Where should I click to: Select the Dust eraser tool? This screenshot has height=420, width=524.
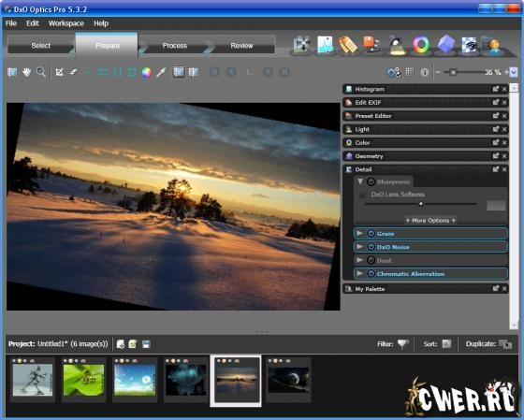point(74,72)
